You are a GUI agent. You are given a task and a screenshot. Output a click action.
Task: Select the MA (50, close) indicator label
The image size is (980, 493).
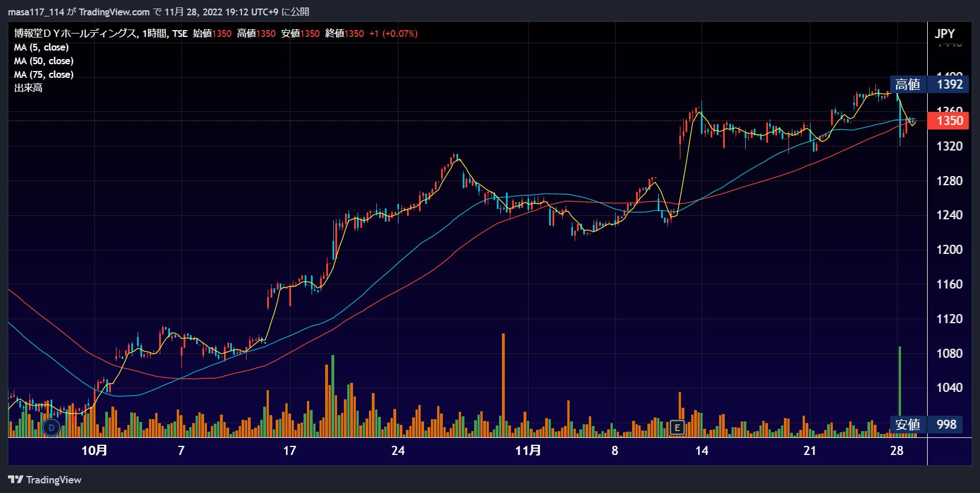[x=44, y=61]
